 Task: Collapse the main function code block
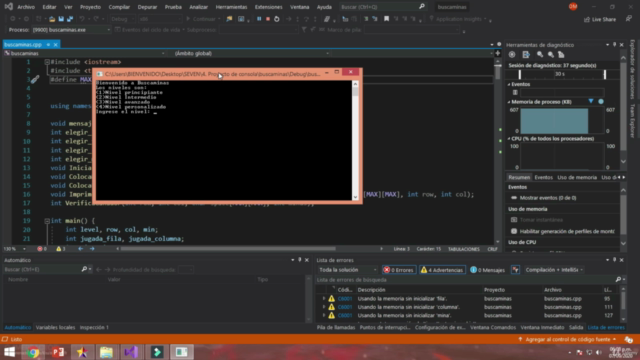(x=47, y=221)
